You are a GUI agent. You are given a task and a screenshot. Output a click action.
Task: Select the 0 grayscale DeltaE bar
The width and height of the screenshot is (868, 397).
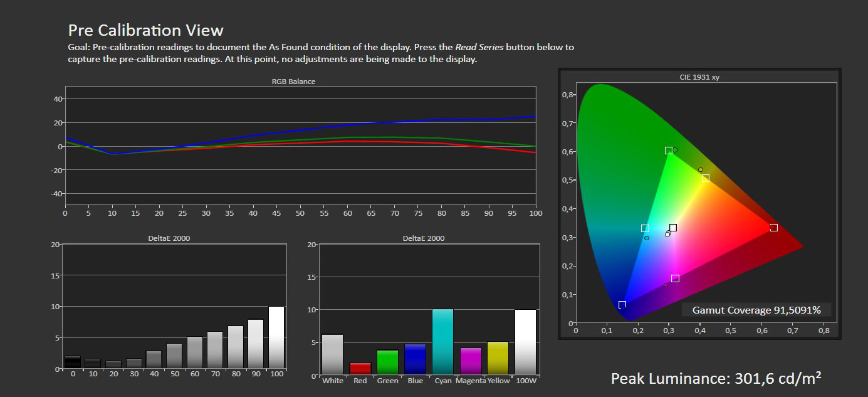(73, 362)
